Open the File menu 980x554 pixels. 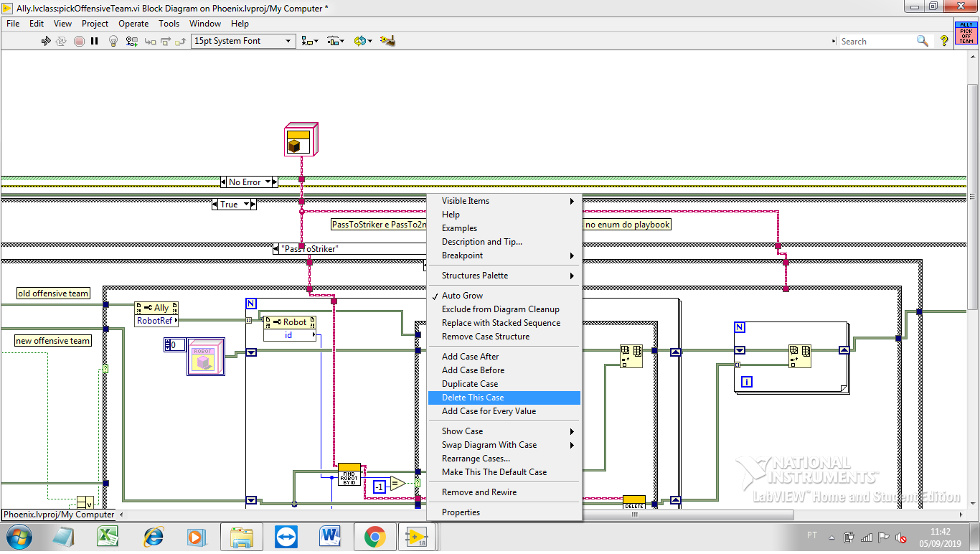pos(13,24)
